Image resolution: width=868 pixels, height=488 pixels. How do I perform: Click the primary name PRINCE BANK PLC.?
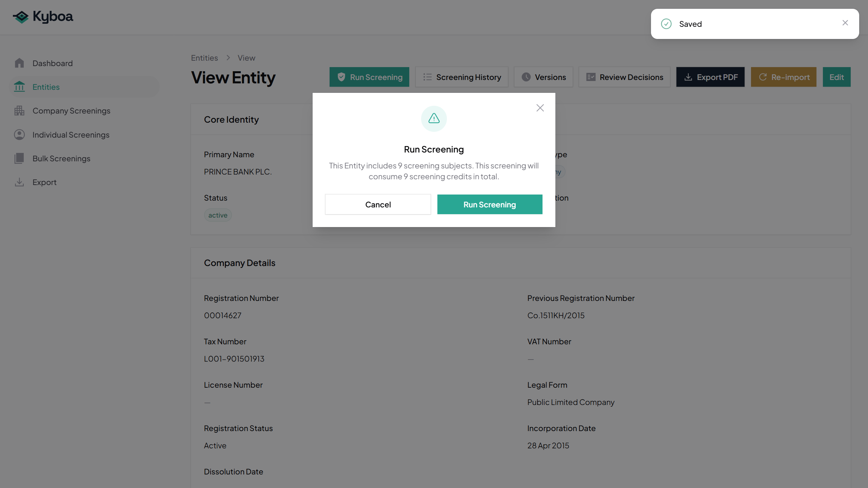238,172
